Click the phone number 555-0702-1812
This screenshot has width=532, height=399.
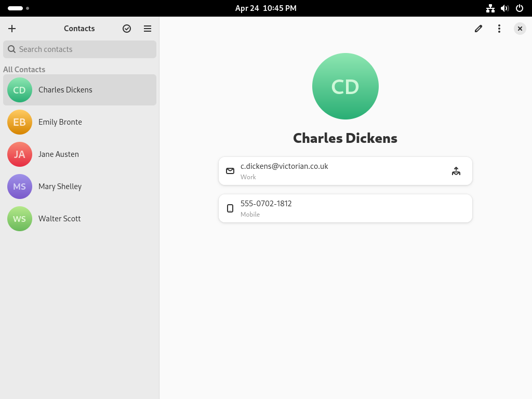pyautogui.click(x=266, y=204)
